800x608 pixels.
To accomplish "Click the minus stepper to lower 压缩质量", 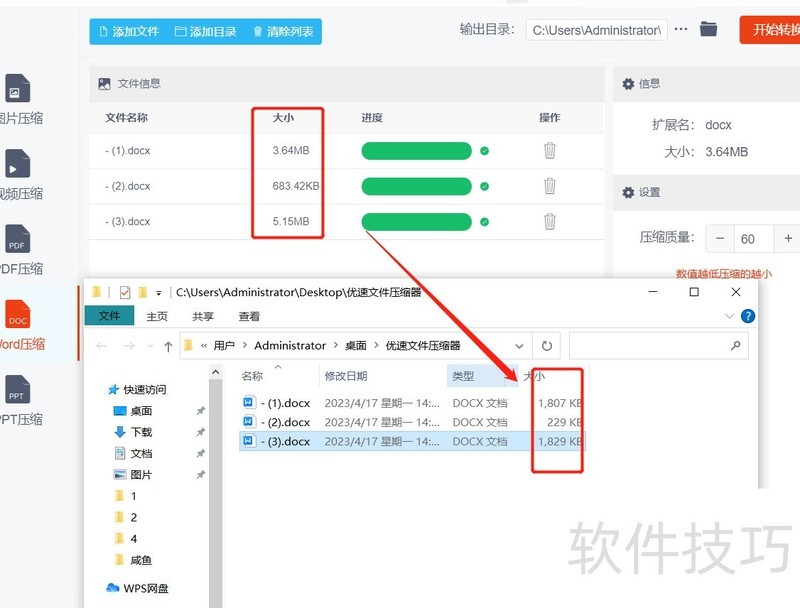I will point(720,239).
